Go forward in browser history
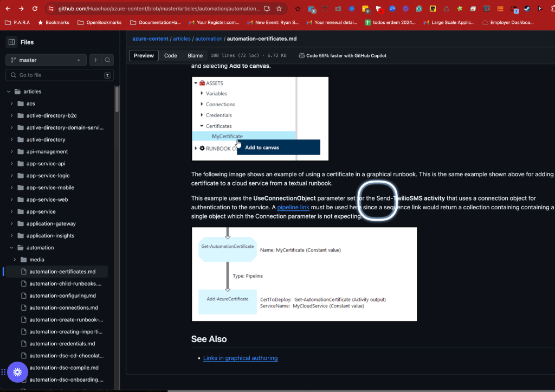The width and height of the screenshot is (555, 392). (x=21, y=9)
